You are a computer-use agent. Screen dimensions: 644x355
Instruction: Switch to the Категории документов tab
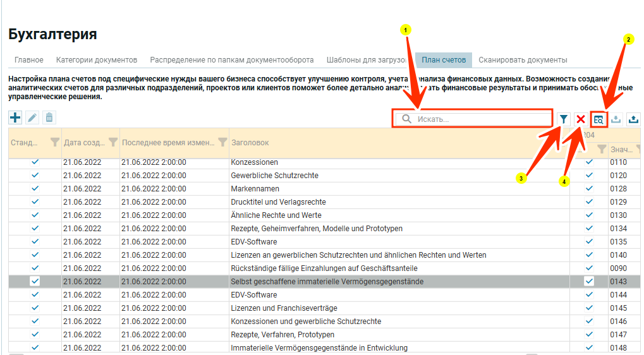click(96, 60)
